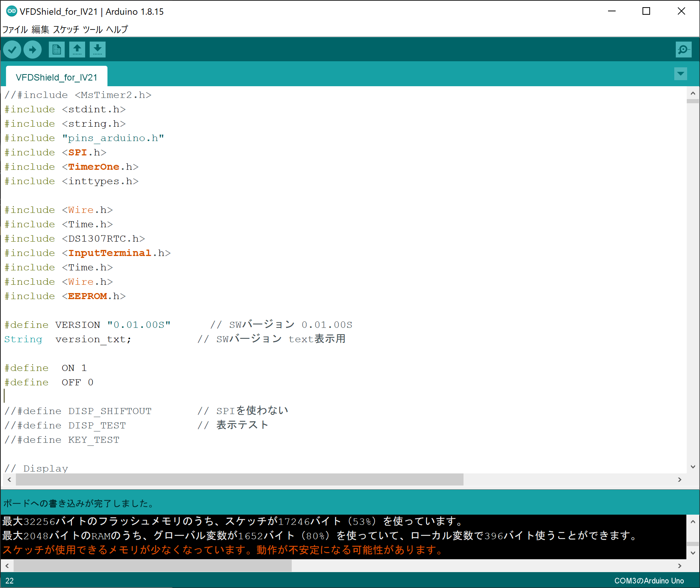Image resolution: width=700 pixels, height=588 pixels.
Task: Click the COM3のArduino Uno status text
Action: (x=649, y=581)
